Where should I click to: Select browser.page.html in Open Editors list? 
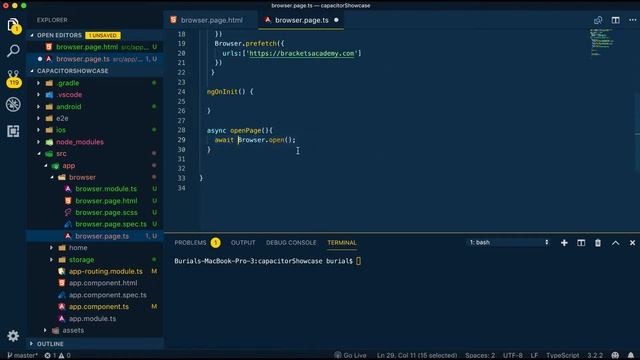click(x=96, y=47)
